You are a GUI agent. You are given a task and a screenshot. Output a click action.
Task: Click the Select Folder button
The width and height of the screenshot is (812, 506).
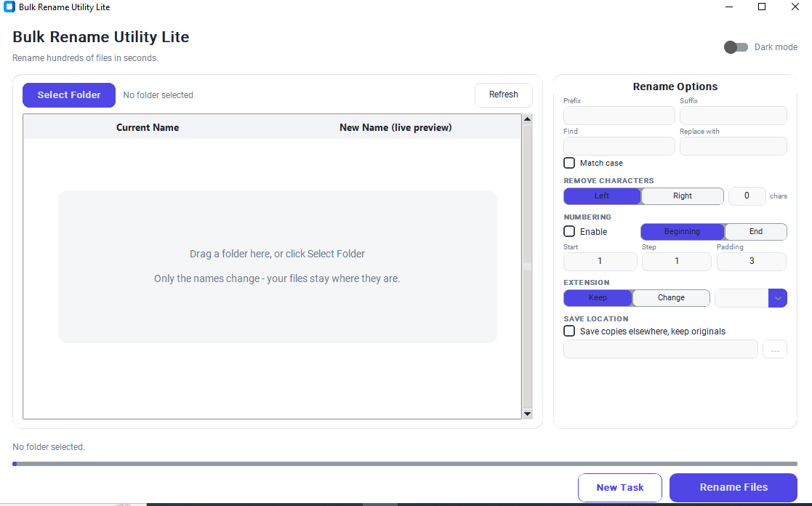[69, 95]
